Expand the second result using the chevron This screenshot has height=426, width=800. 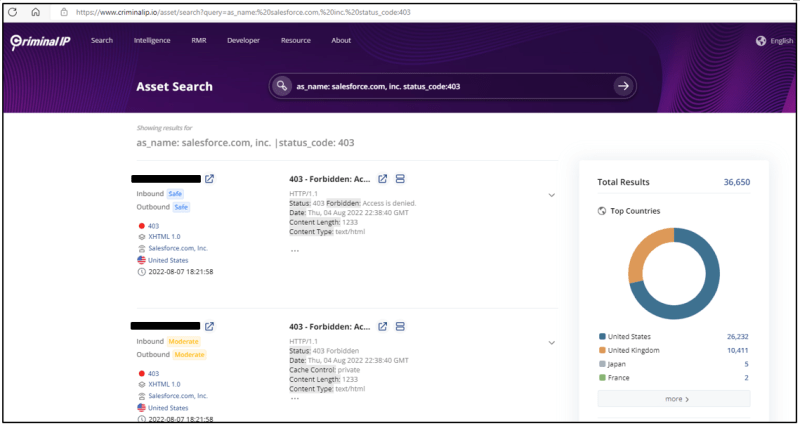point(552,343)
